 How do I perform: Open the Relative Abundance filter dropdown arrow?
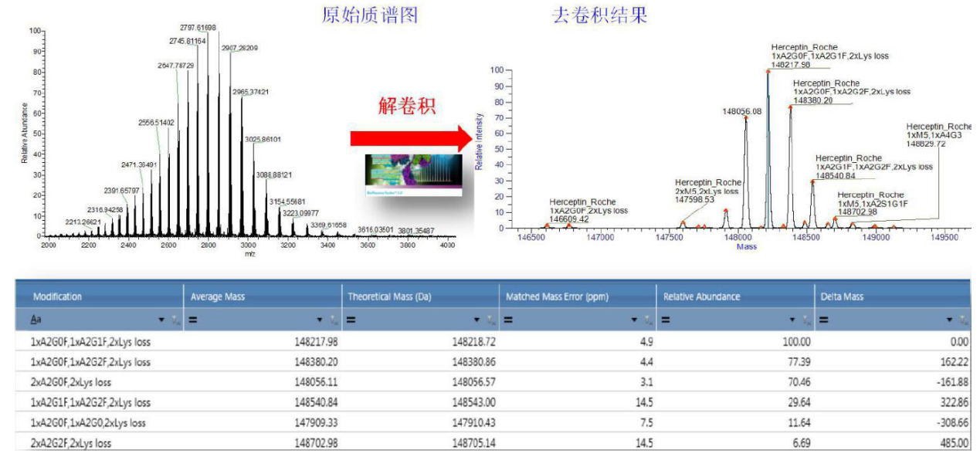pos(792,320)
